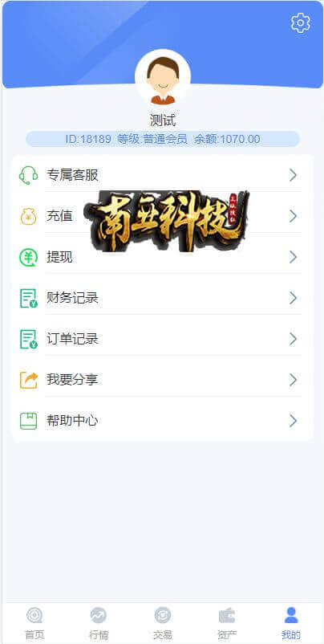Tap the financial records document icon

tap(28, 298)
